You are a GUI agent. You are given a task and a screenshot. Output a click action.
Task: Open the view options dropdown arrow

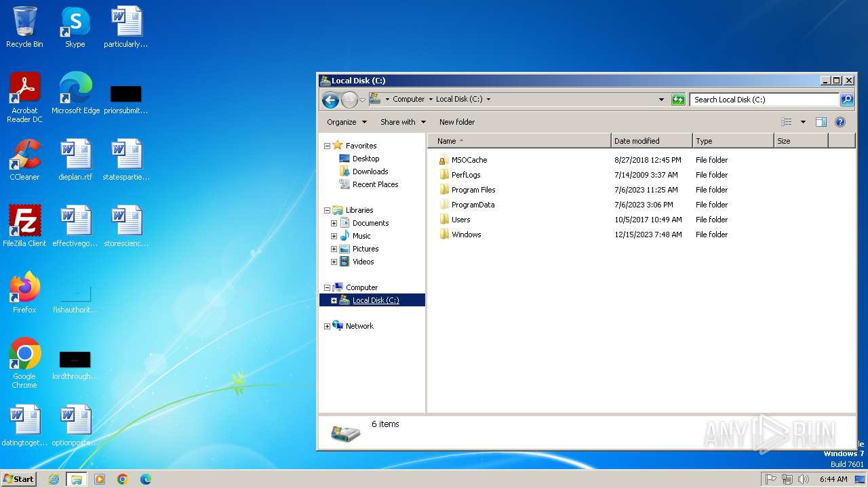803,122
